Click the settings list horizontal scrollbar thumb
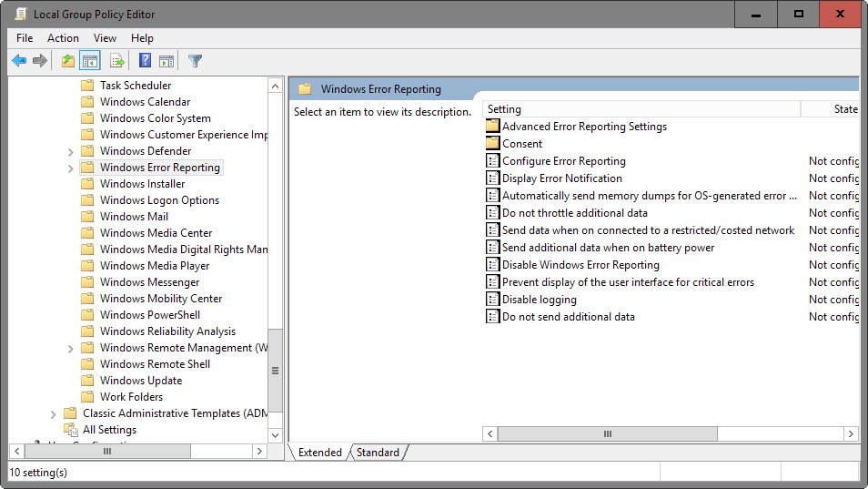The image size is (868, 489). [607, 433]
